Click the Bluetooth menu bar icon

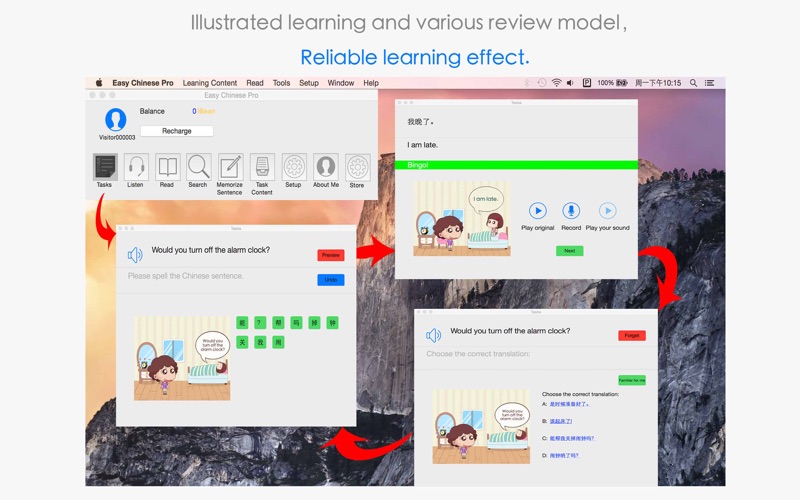[527, 83]
